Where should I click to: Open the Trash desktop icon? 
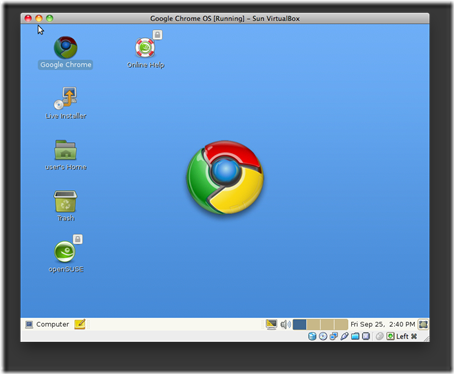[x=65, y=201]
